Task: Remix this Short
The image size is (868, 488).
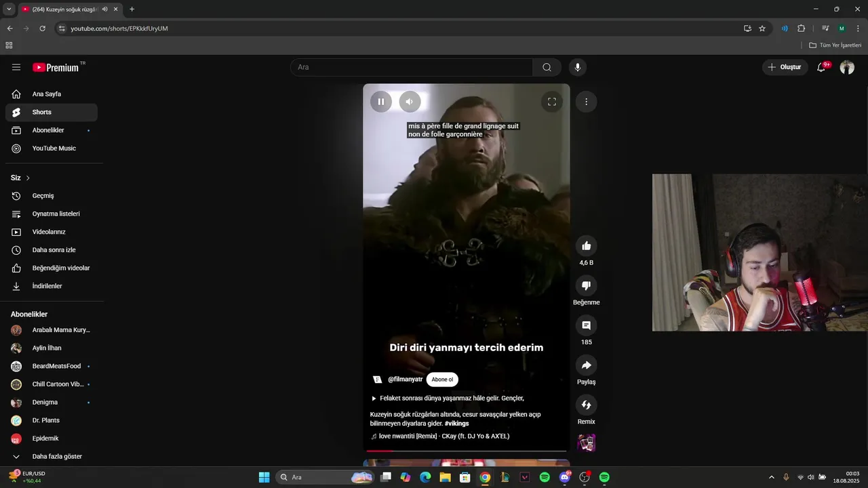Action: 587,405
